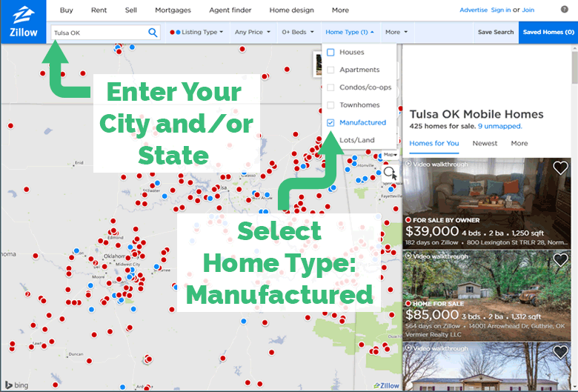Click the Advertise link
The height and width of the screenshot is (392, 578).
[x=474, y=10]
